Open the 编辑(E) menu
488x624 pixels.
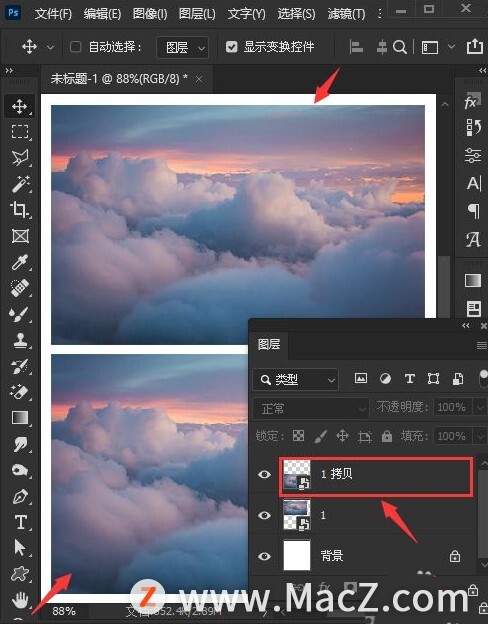[x=102, y=14]
